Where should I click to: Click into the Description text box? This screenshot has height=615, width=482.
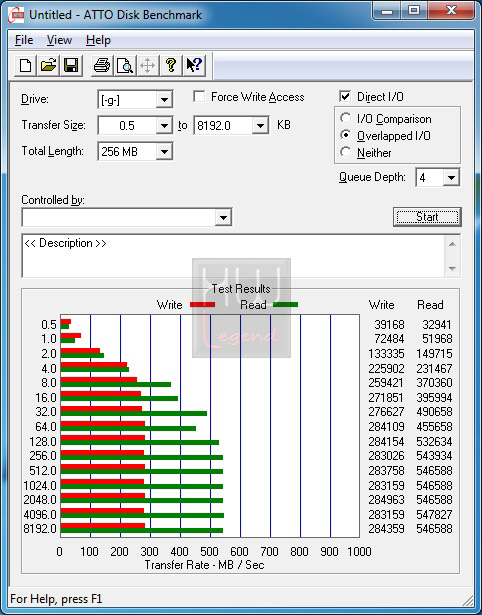(233, 256)
